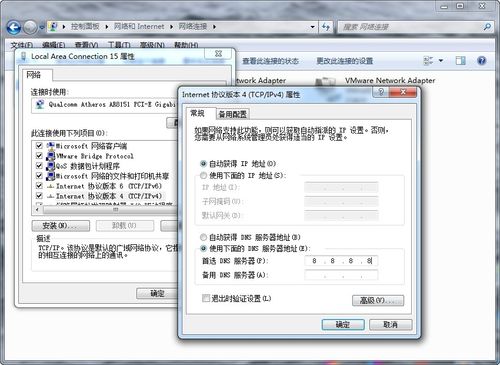Image resolution: width=500 pixels, height=365 pixels.
Task: Close the TCP/IPv4 properties dialog
Action: (x=403, y=92)
